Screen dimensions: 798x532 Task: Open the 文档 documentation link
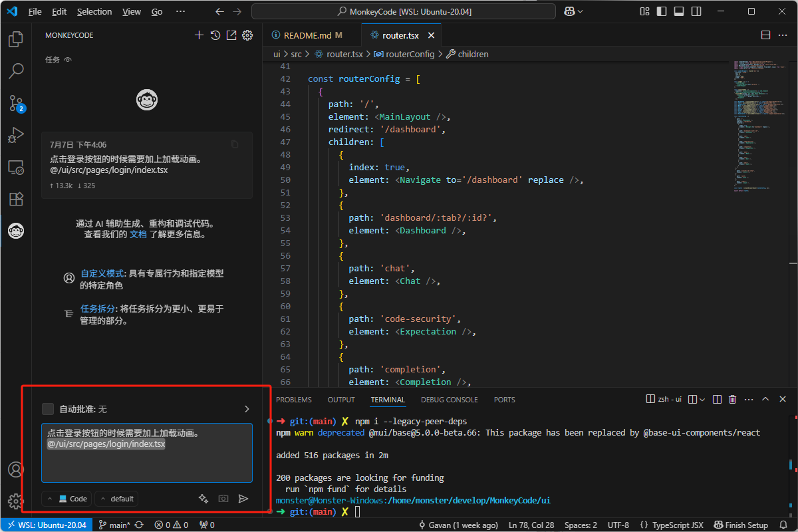[x=138, y=234]
